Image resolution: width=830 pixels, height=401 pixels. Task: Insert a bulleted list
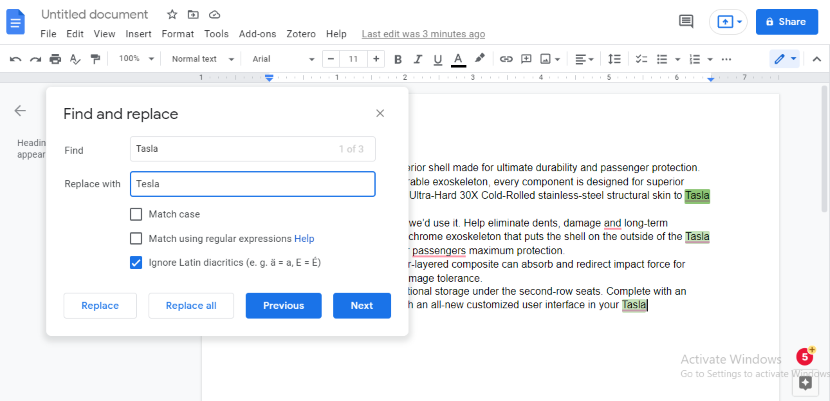click(662, 59)
